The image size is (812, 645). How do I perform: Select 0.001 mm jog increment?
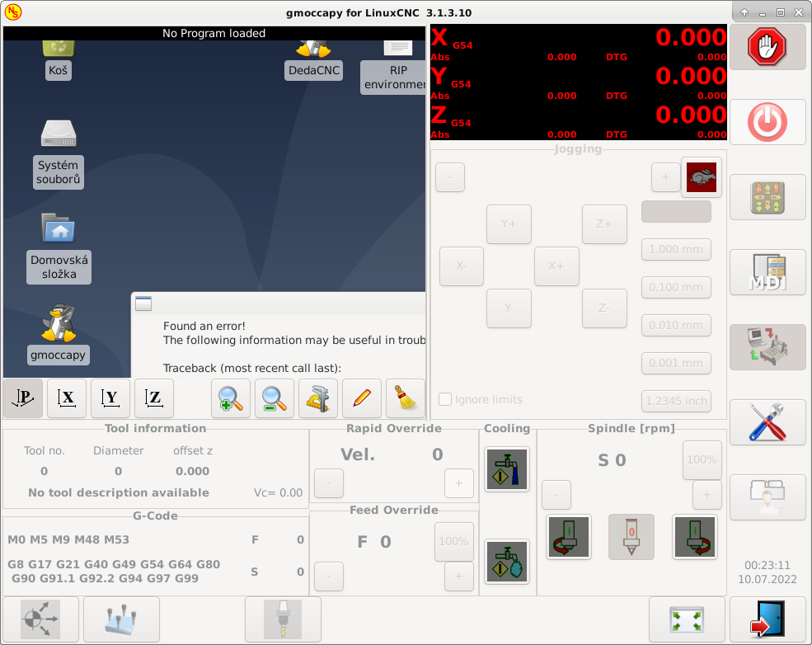[676, 363]
